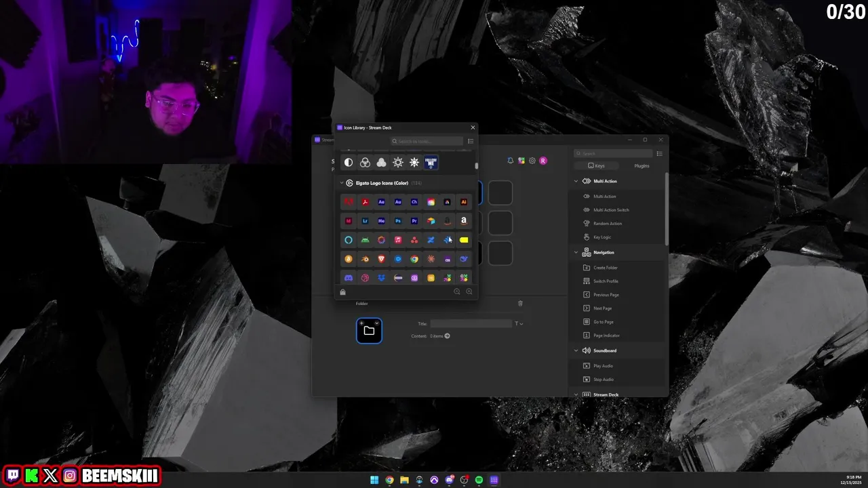Click the plus badge on folder key
This screenshot has height=488, width=868.
tap(361, 323)
